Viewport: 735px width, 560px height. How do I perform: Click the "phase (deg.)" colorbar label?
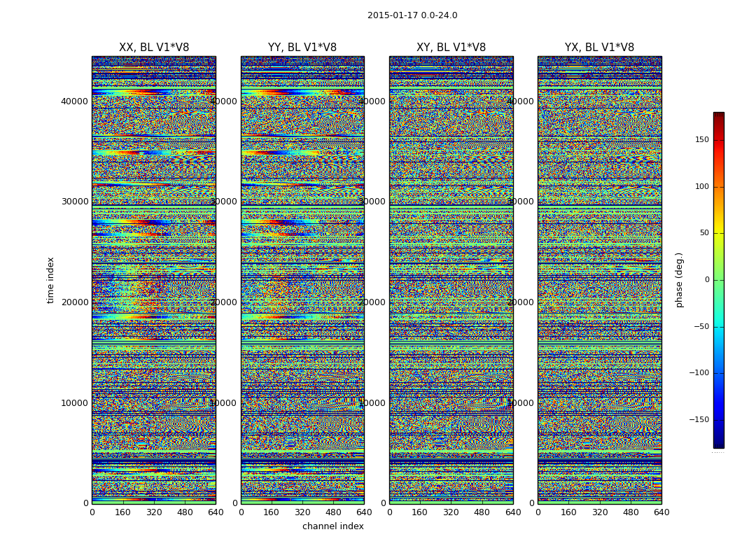tap(680, 280)
